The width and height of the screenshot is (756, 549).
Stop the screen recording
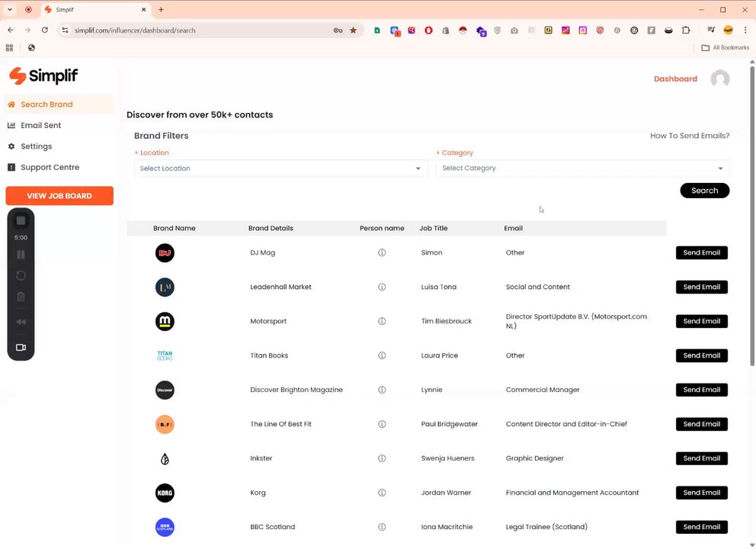click(21, 220)
